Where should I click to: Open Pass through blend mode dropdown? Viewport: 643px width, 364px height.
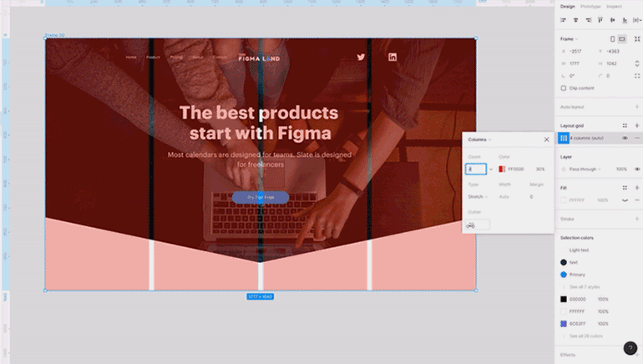tap(585, 169)
